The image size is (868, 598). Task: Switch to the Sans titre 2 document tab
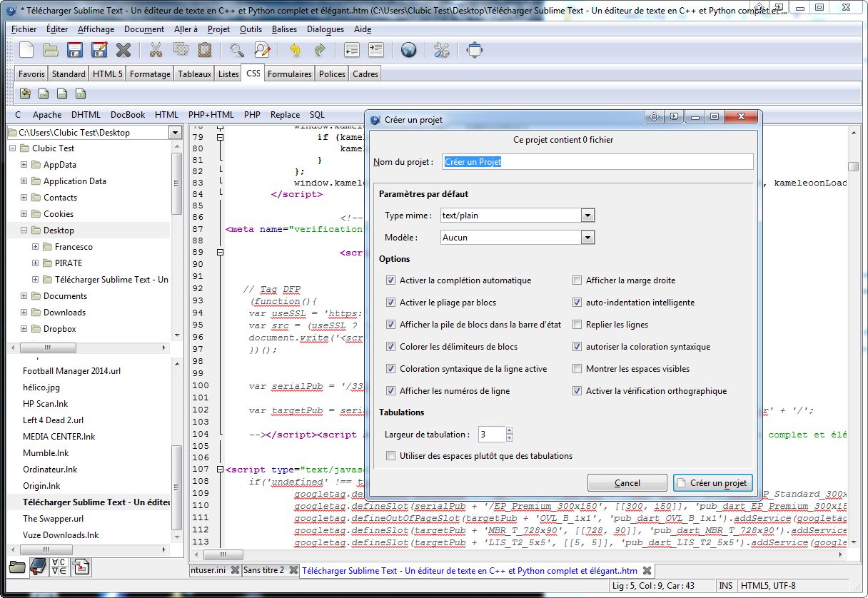(263, 570)
